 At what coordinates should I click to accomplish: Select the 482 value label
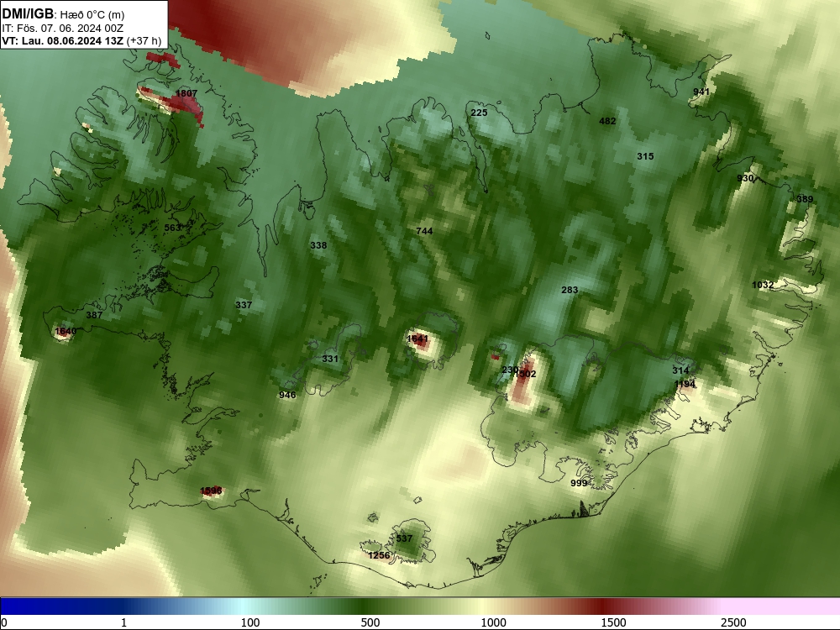click(x=607, y=121)
